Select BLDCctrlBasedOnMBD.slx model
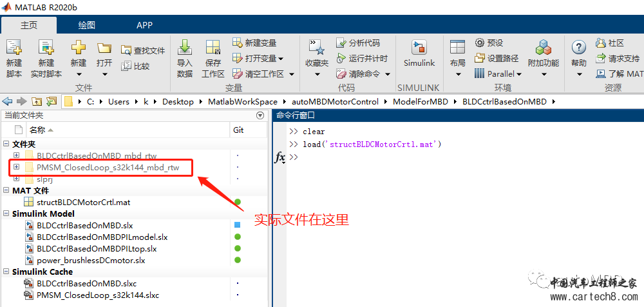 tap(84, 226)
